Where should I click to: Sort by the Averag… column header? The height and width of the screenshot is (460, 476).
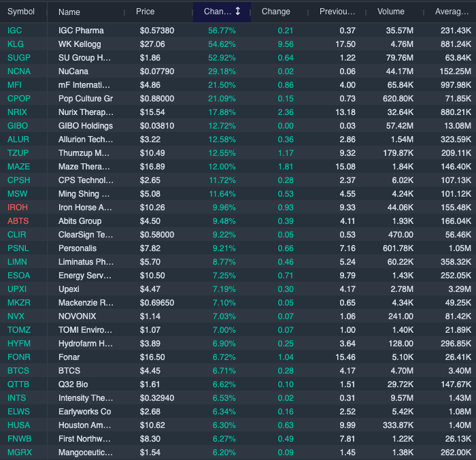(452, 12)
